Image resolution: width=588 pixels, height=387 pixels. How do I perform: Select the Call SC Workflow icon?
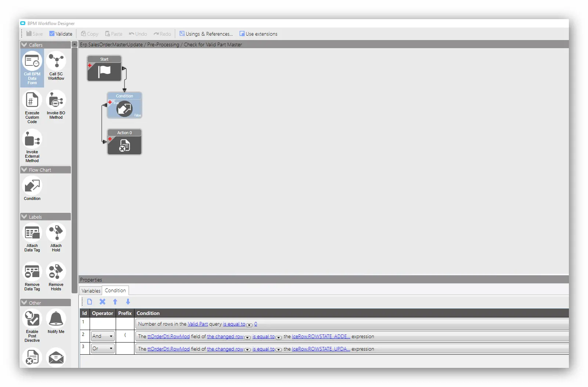pos(56,61)
